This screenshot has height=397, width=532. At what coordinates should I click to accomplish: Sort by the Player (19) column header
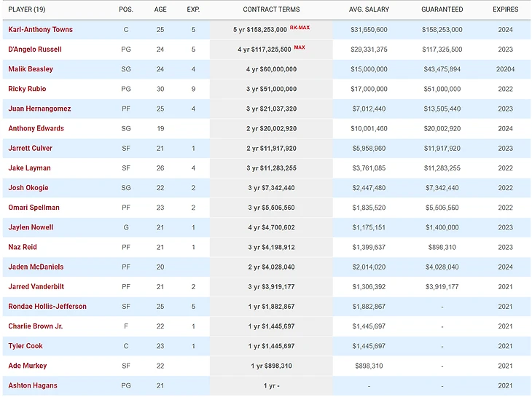[x=28, y=9]
